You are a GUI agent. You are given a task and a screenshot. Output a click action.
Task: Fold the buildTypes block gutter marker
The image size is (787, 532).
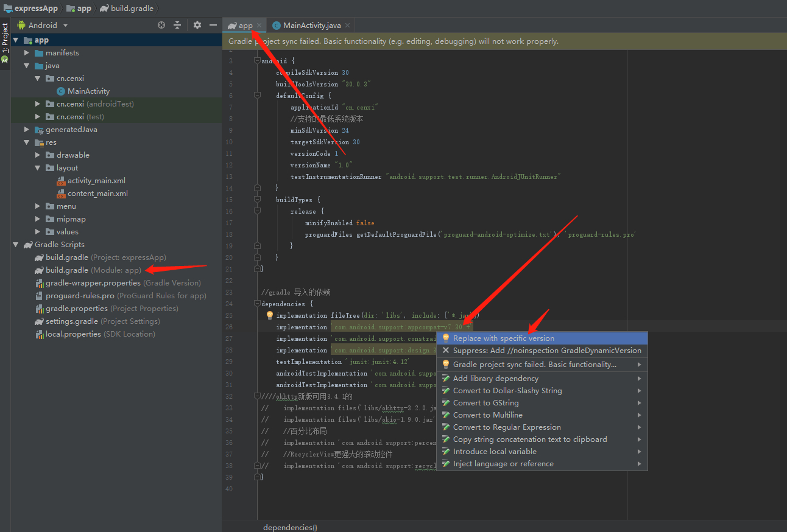click(x=257, y=200)
